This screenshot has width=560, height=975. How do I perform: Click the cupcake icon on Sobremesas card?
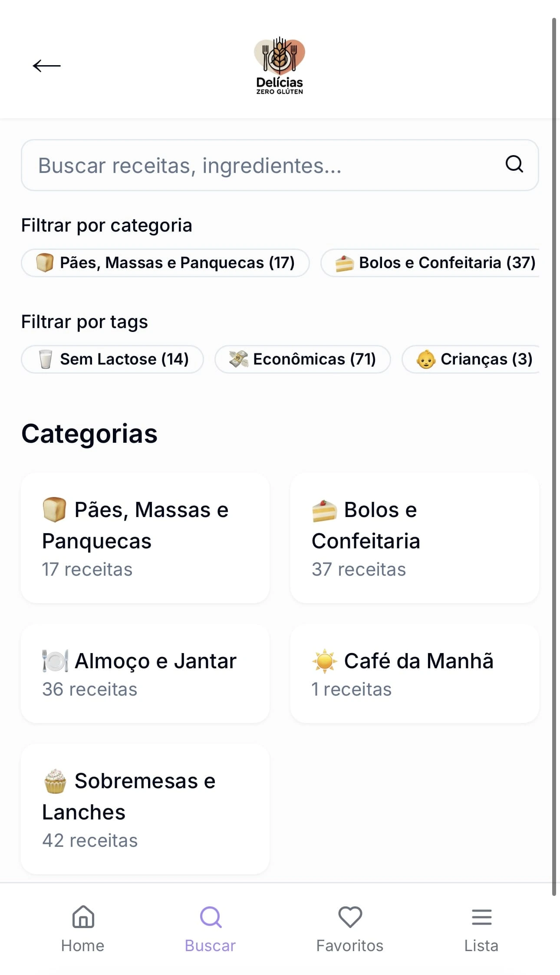55,781
